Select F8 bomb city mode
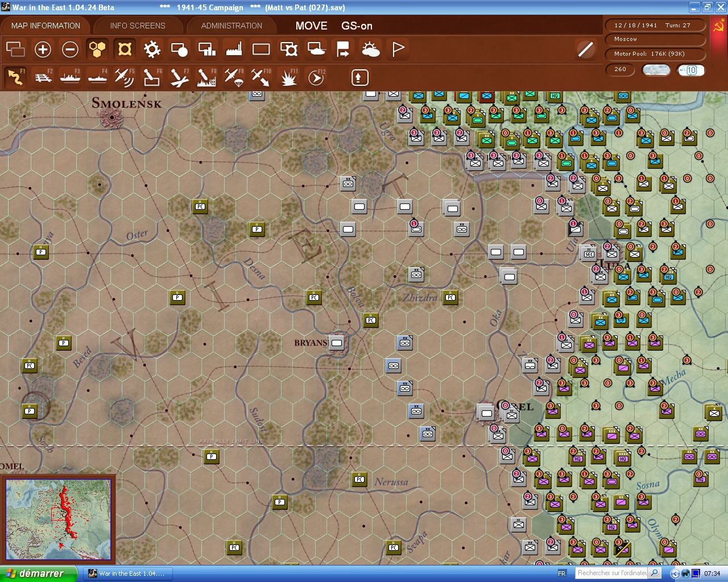728x582 pixels. click(x=206, y=77)
